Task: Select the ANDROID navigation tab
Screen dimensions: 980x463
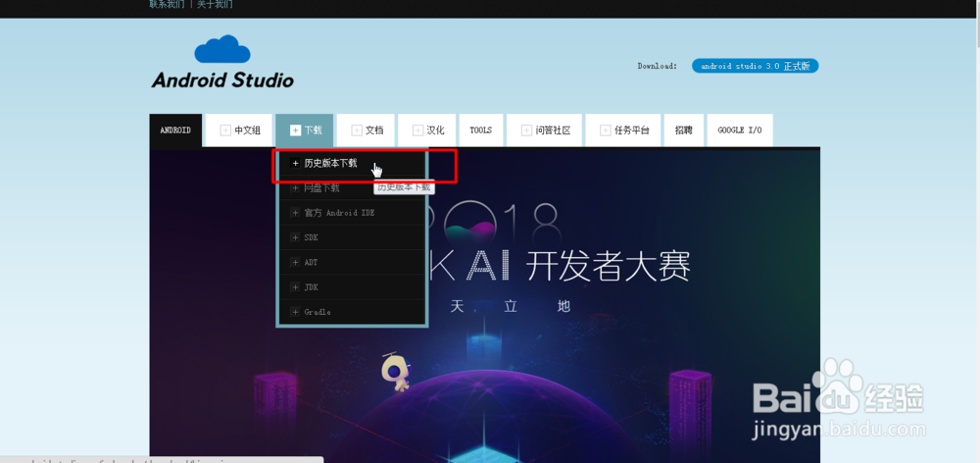Action: (x=175, y=130)
